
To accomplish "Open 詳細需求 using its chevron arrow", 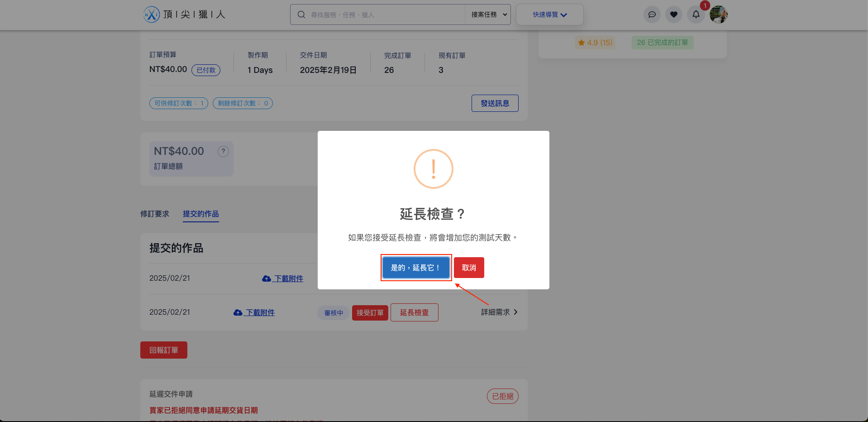I will [516, 312].
